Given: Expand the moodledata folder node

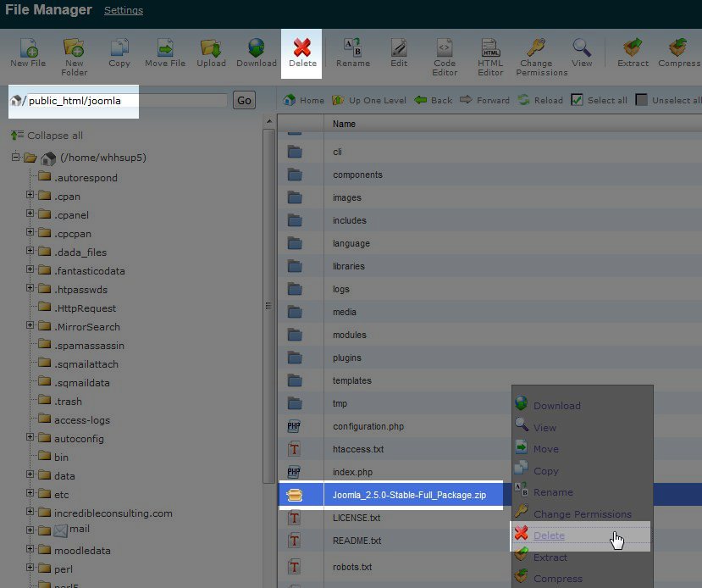Looking at the screenshot, I should pyautogui.click(x=30, y=551).
